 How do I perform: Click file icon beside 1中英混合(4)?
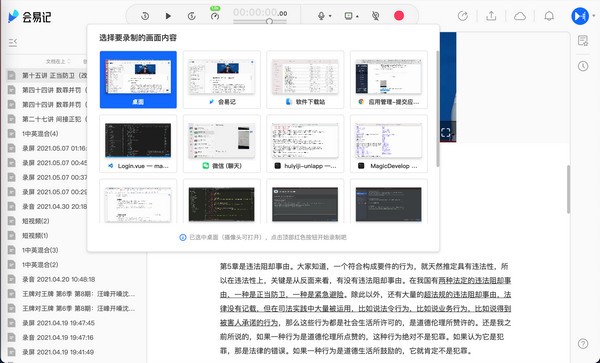[x=12, y=133]
